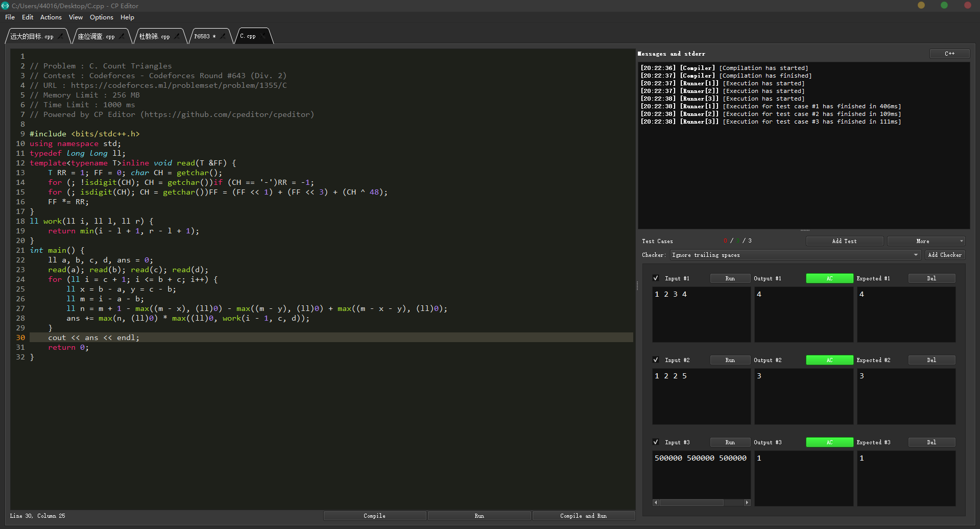980x529 pixels.
Task: Delete test case #2
Action: (x=931, y=360)
